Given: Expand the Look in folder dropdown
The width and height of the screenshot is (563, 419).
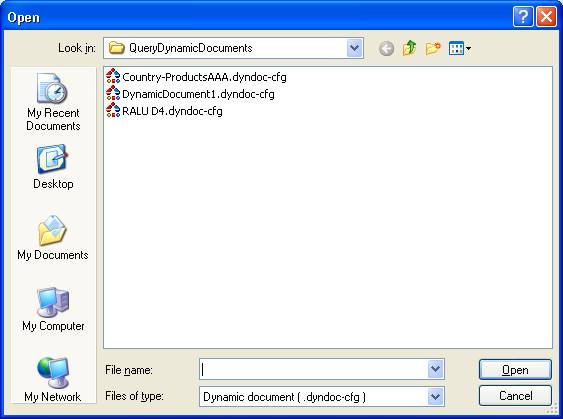Looking at the screenshot, I should click(x=355, y=48).
